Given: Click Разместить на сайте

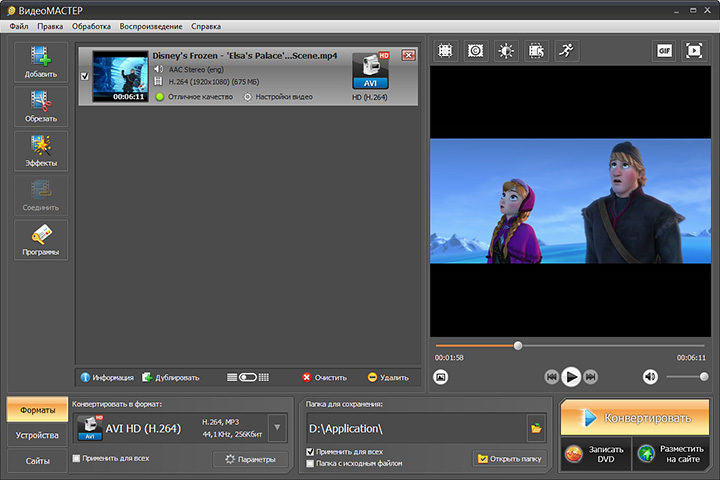Looking at the screenshot, I should point(671,454).
